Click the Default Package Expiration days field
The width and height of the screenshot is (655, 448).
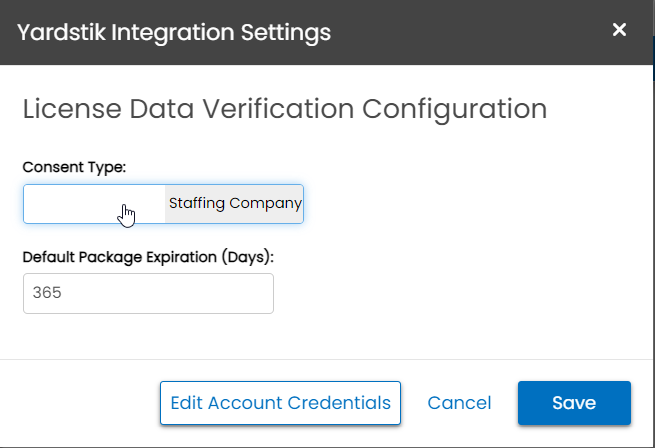tap(148, 293)
